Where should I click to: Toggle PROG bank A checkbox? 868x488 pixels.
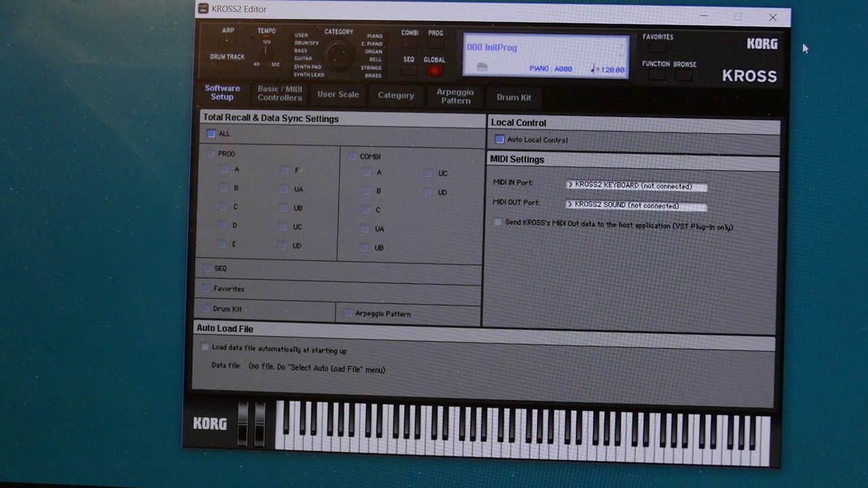click(224, 169)
